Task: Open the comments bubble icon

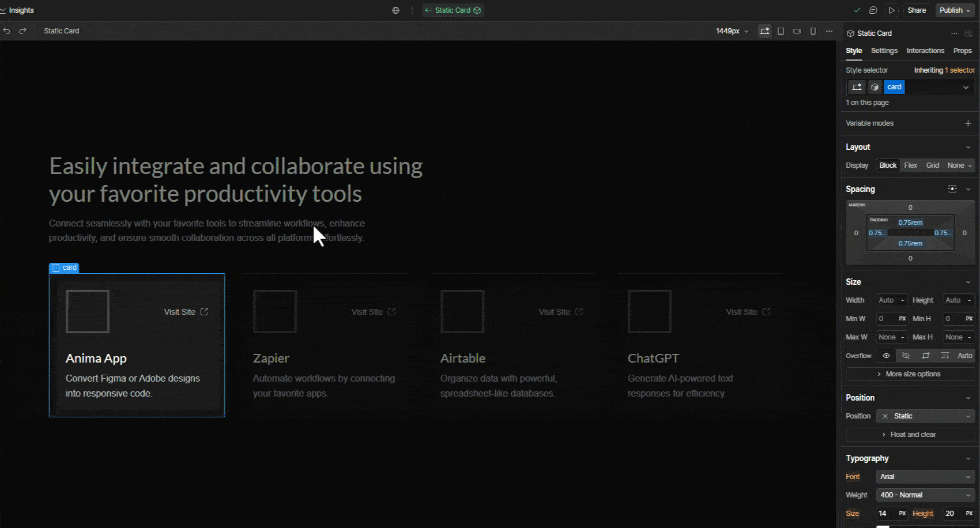Action: point(873,10)
